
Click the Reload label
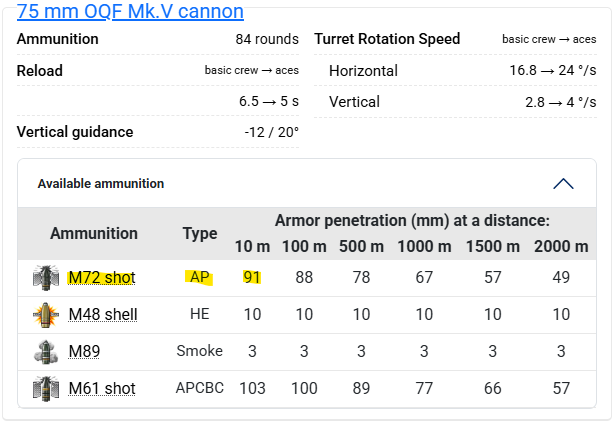point(40,71)
